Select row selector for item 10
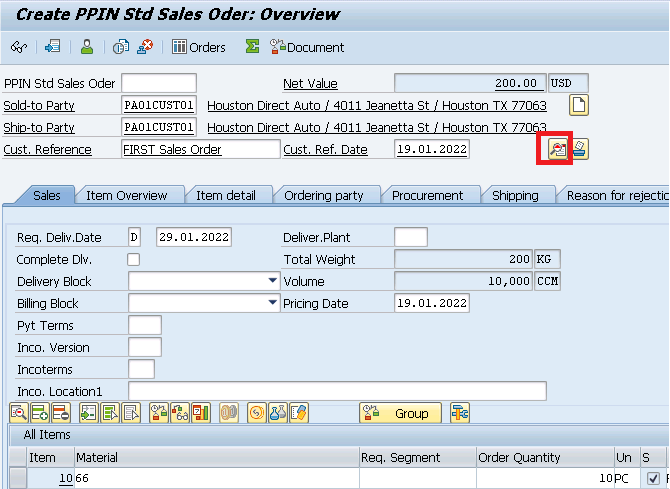The width and height of the screenshot is (670, 489). click(18, 478)
